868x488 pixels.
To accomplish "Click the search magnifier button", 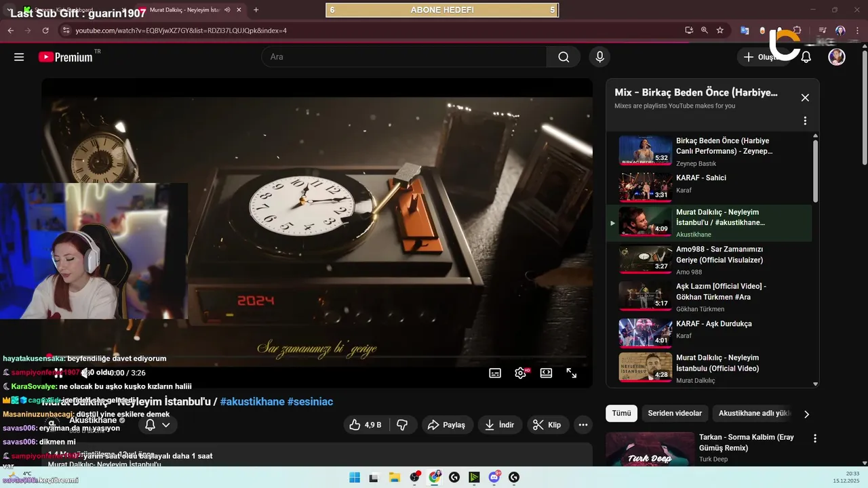I will click(564, 57).
